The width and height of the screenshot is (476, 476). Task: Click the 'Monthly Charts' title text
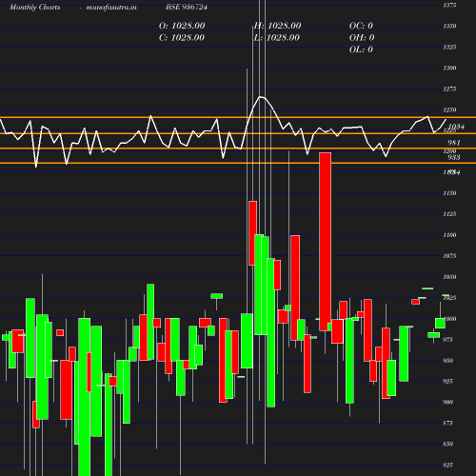click(34, 7)
